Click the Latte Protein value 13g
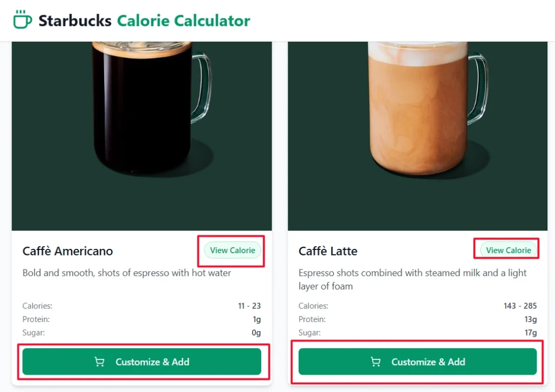The image size is (555, 392). [x=529, y=319]
